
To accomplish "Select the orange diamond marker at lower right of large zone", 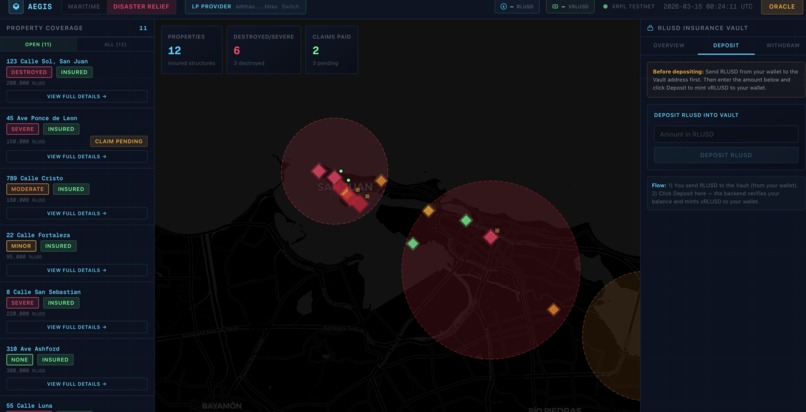I will (553, 309).
